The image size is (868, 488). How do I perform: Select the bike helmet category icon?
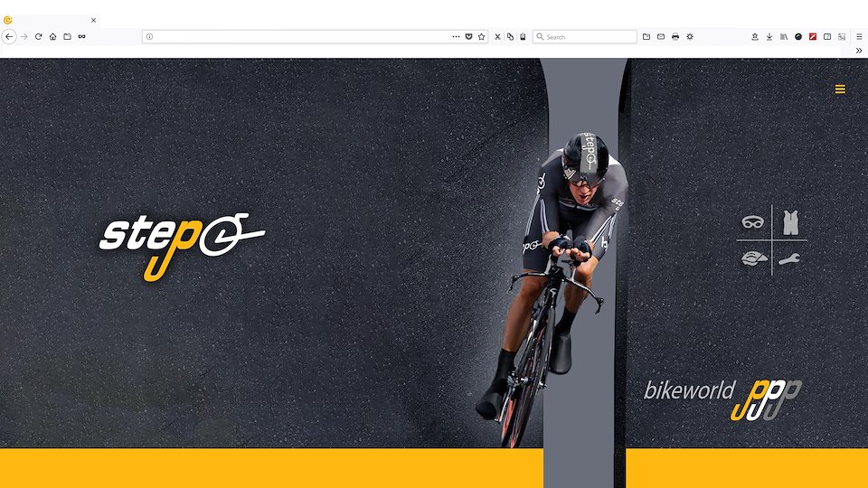[x=754, y=258]
